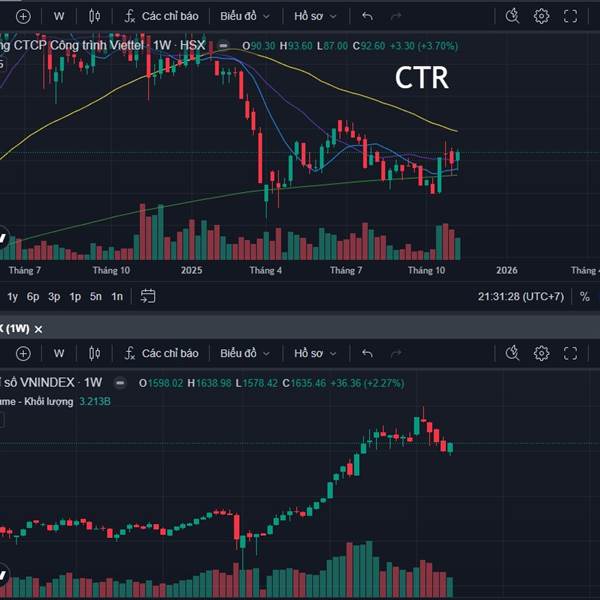Collapse CTR chart legend with minus button
The image size is (600, 600).
click(223, 46)
